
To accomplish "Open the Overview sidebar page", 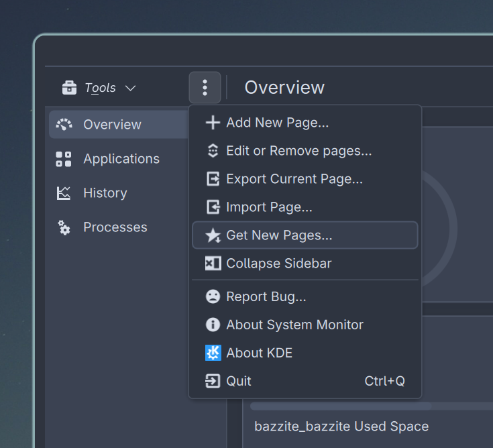I will click(112, 125).
